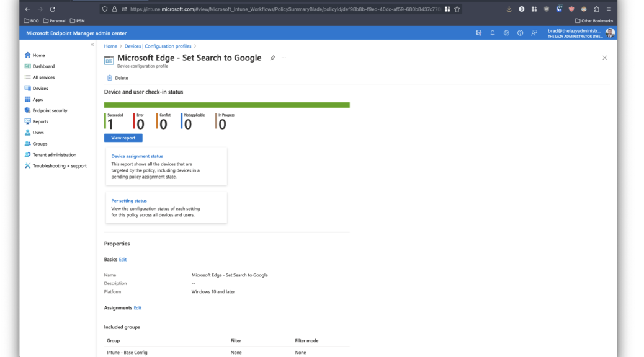Click the Filter mode column header
The image size is (644, 357).
tap(306, 341)
